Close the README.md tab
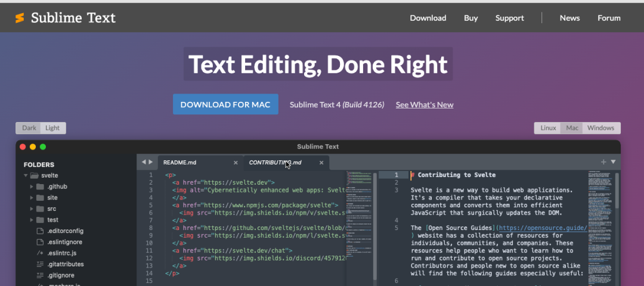Viewport: 644px width, 286px height. [236, 163]
